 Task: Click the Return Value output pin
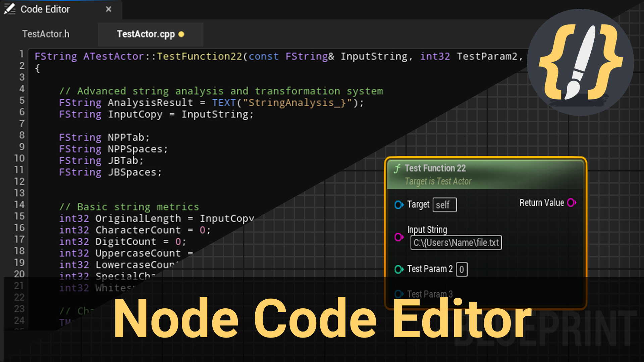(x=572, y=203)
